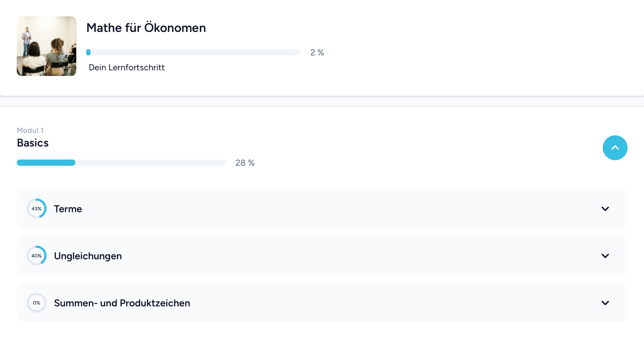Open the course thumbnail image
Screen dimensions: 644x355
pyautogui.click(x=47, y=46)
